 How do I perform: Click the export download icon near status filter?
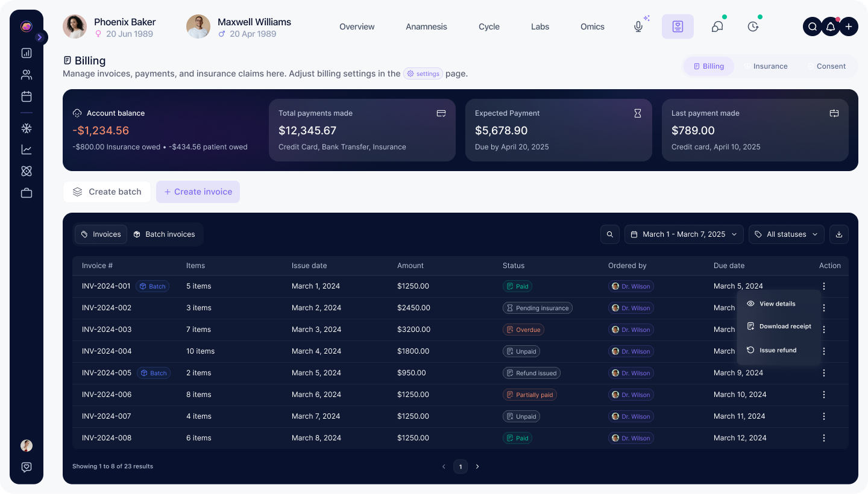point(839,234)
